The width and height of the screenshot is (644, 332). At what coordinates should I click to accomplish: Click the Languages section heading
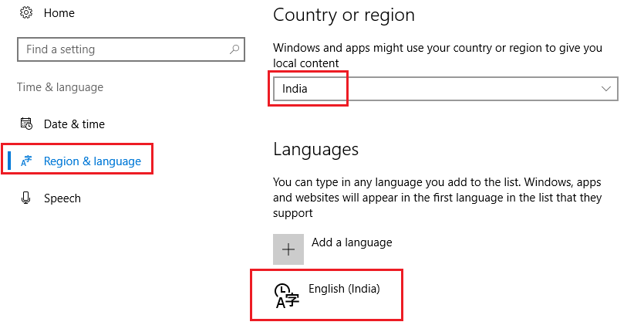click(x=315, y=149)
